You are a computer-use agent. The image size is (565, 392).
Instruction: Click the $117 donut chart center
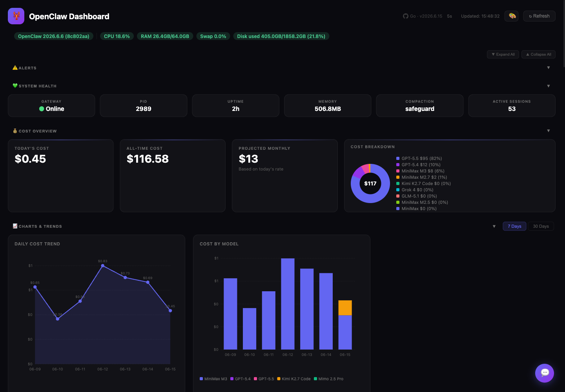(370, 183)
